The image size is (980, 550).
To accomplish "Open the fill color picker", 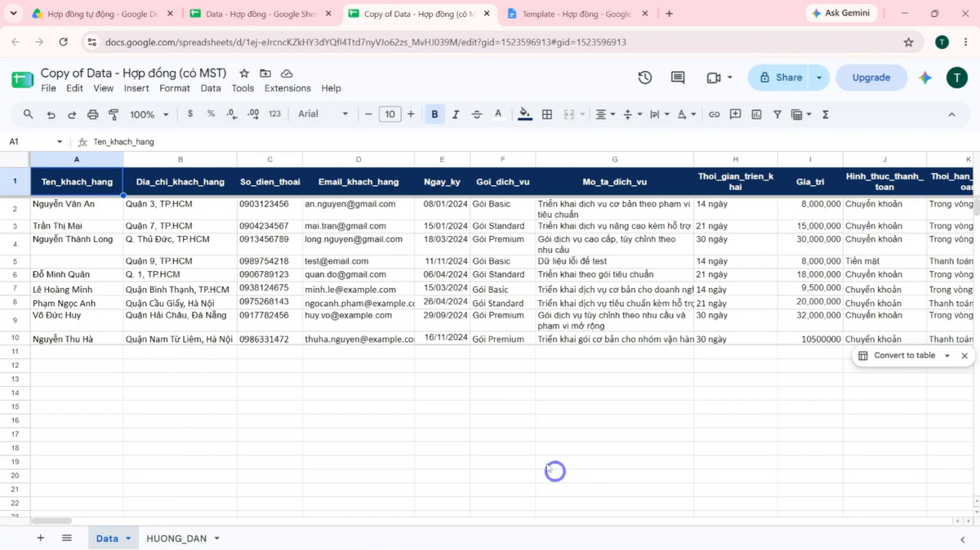I will pos(525,114).
